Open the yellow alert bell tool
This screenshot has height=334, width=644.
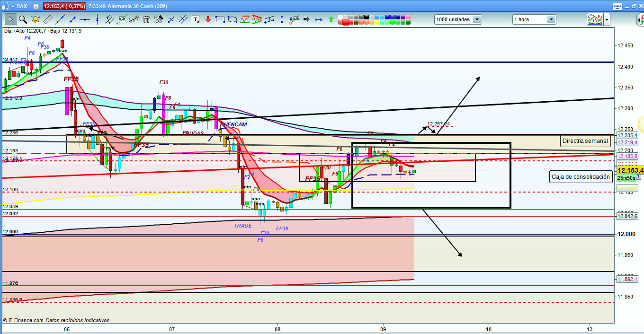[x=35, y=19]
